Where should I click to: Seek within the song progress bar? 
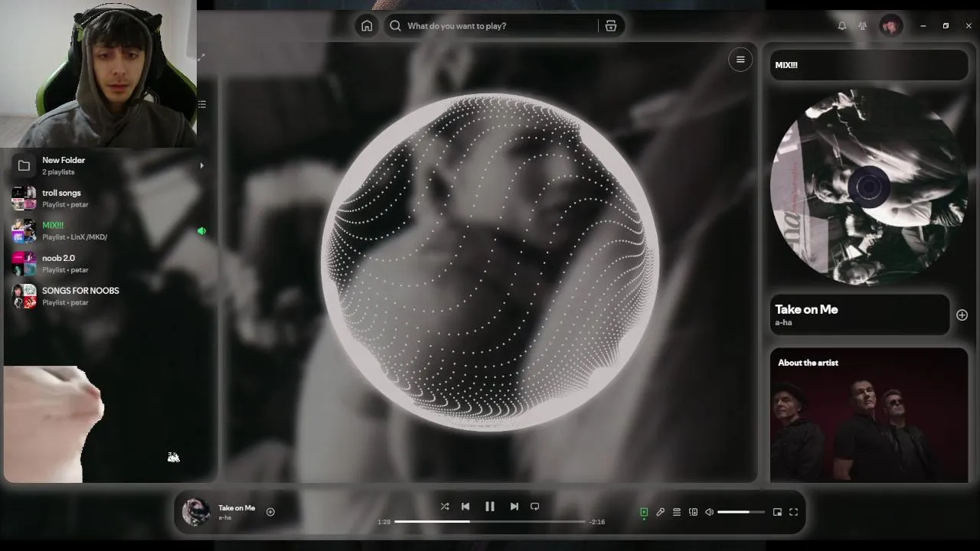coord(490,521)
